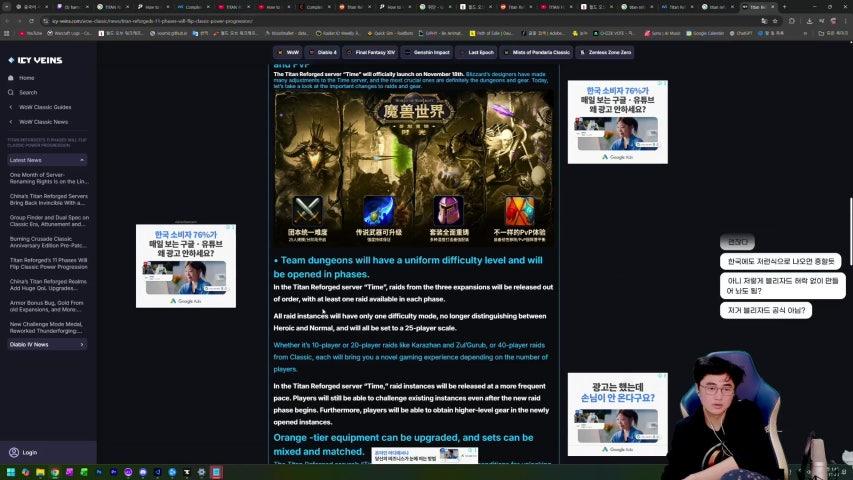Open 'Armor Bonus Bug, Gold From' article
The height and width of the screenshot is (480, 853).
click(x=48, y=306)
